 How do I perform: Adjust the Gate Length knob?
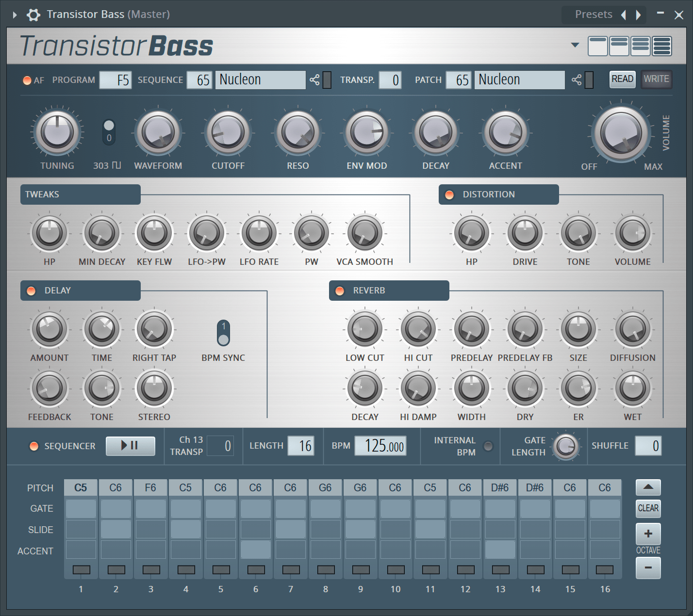tap(566, 446)
